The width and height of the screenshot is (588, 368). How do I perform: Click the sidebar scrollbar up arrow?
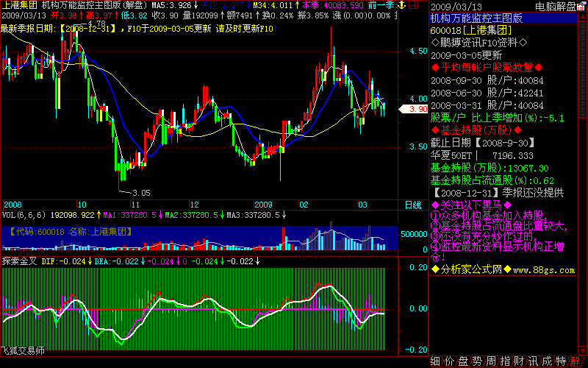(x=582, y=17)
